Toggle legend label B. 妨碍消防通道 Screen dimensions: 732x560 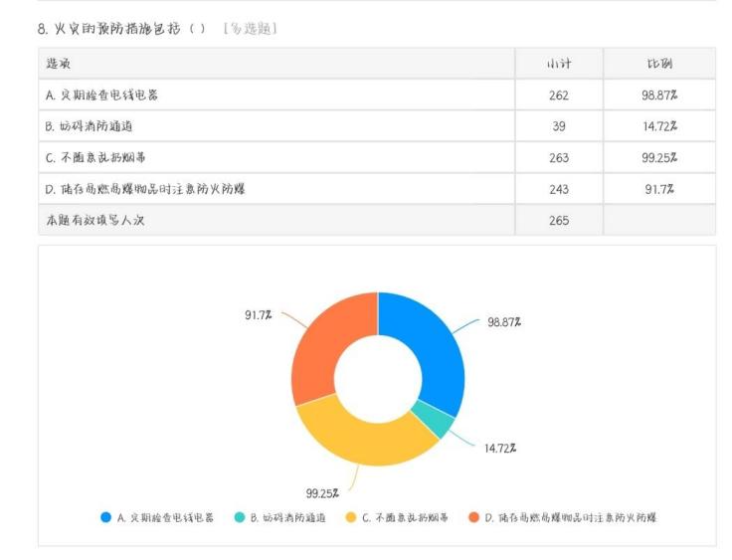click(287, 517)
